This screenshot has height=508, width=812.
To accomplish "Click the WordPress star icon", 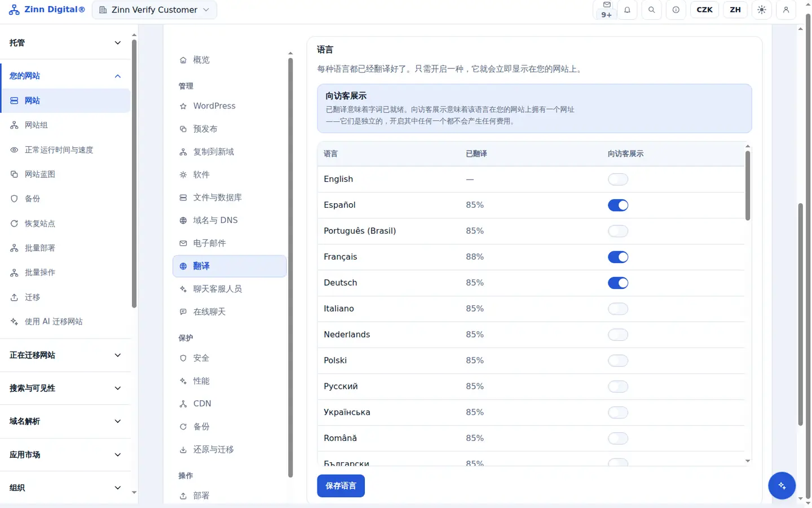I will [x=183, y=106].
